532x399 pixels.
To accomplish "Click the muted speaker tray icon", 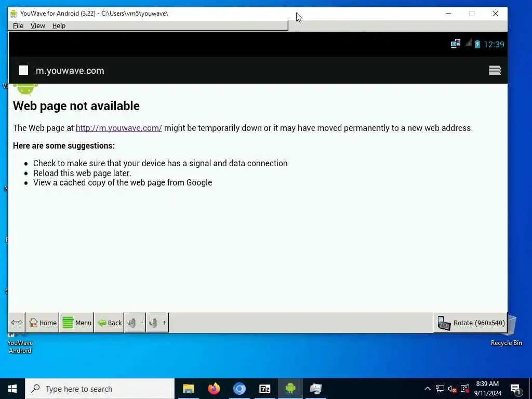I will (453, 389).
